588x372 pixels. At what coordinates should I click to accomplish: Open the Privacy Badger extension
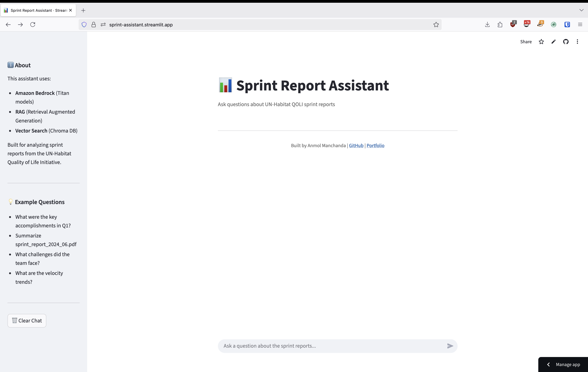540,25
